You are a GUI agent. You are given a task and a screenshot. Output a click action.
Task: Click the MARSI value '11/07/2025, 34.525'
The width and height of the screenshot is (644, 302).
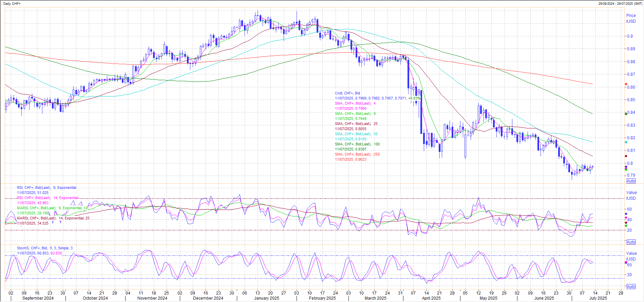click(x=33, y=223)
